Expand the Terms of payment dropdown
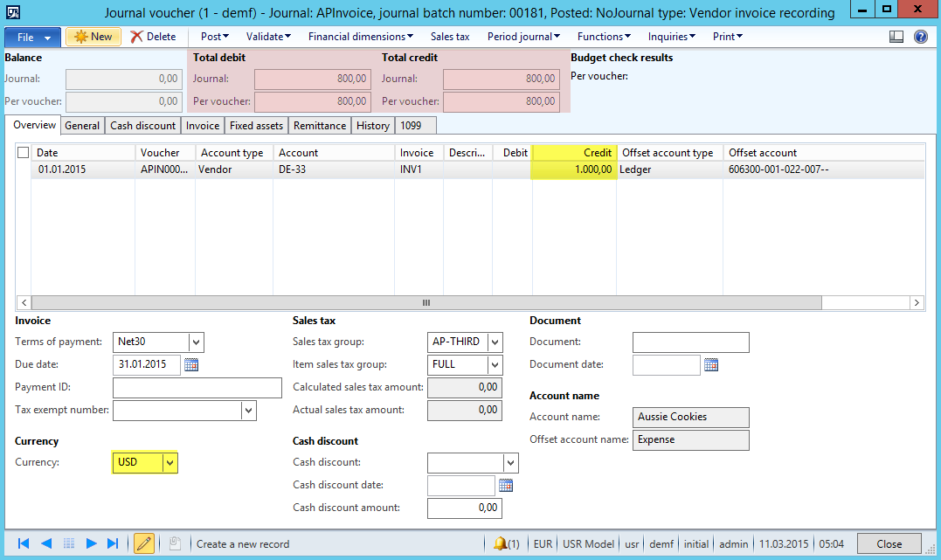Viewport: 941px width, 560px height. [196, 342]
